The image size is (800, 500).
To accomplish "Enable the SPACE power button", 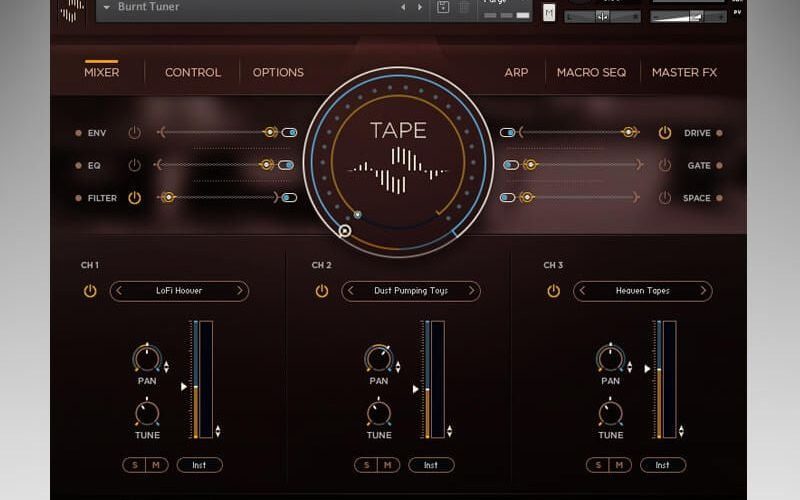I will tap(664, 198).
